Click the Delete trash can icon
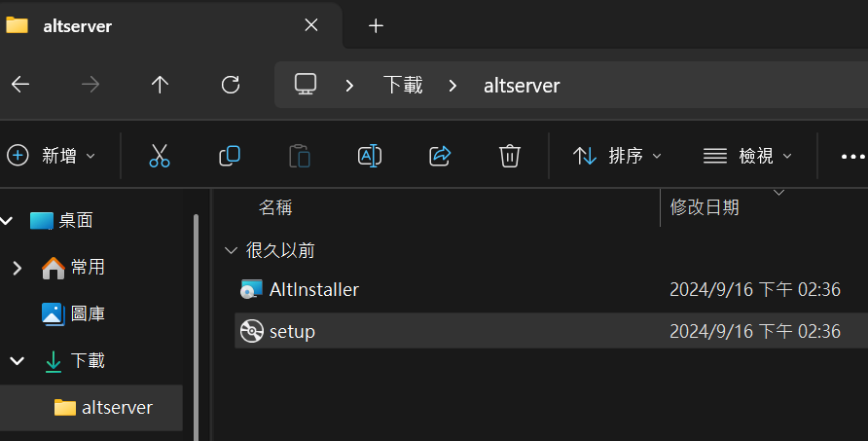The height and width of the screenshot is (441, 868). tap(510, 156)
